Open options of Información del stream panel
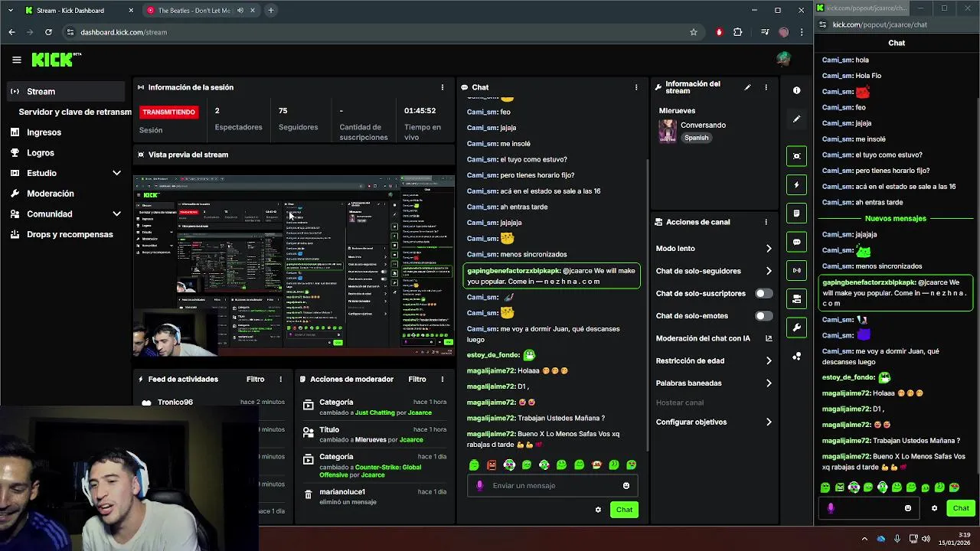 [766, 87]
